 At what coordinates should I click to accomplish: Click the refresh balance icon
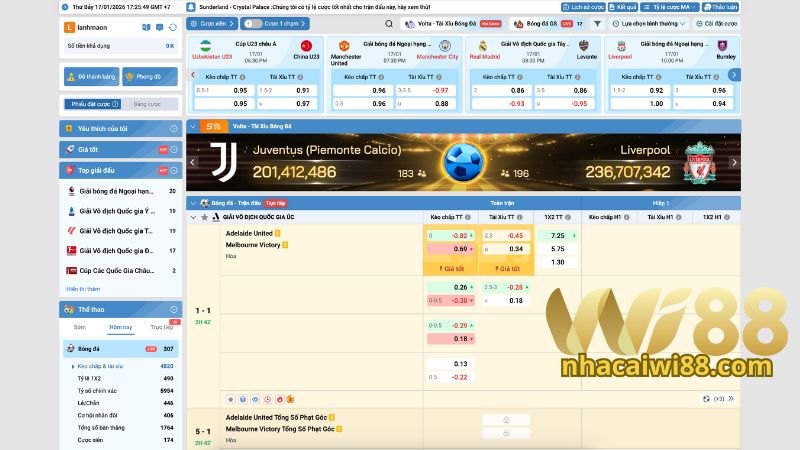(171, 26)
